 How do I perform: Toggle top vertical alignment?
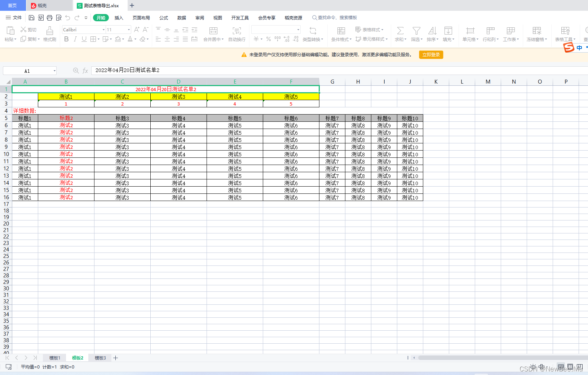point(158,30)
